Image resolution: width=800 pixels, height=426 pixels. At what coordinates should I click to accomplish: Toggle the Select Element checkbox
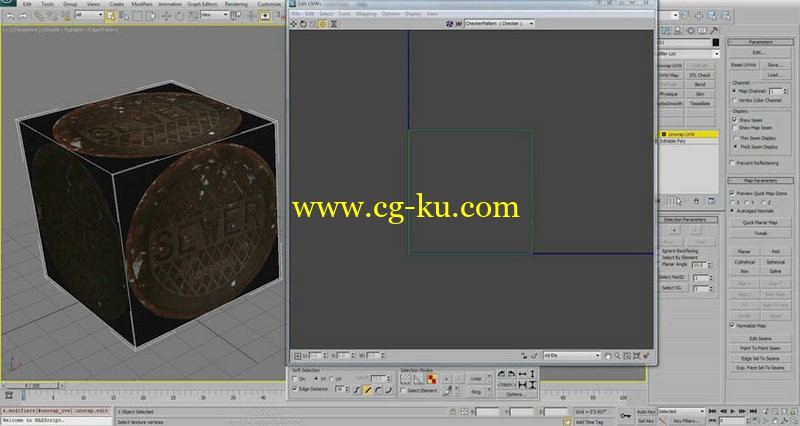coord(404,390)
